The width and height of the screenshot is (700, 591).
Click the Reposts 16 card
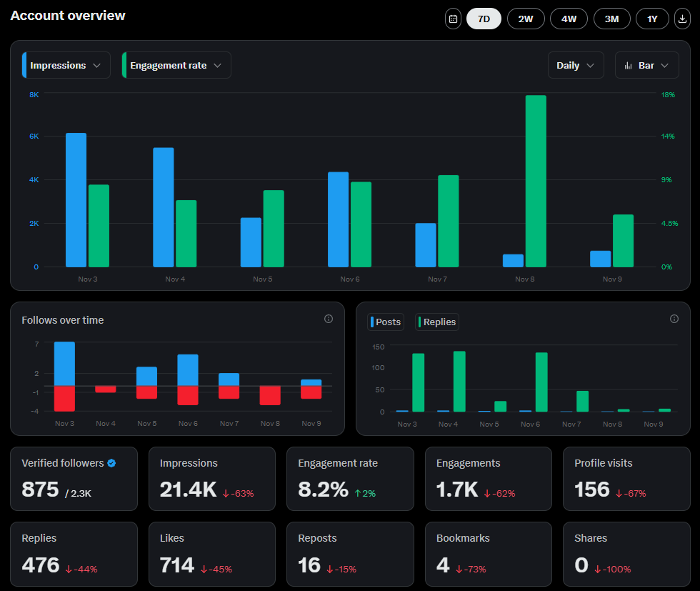tap(350, 555)
